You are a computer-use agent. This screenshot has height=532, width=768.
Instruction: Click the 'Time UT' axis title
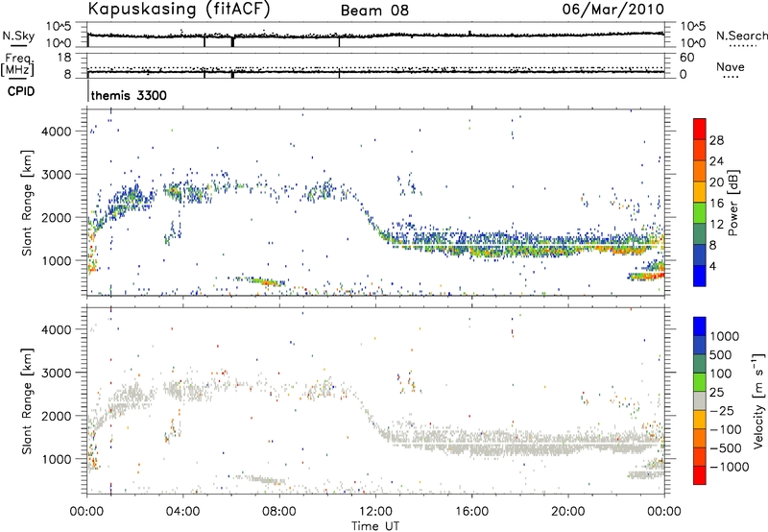click(375, 526)
